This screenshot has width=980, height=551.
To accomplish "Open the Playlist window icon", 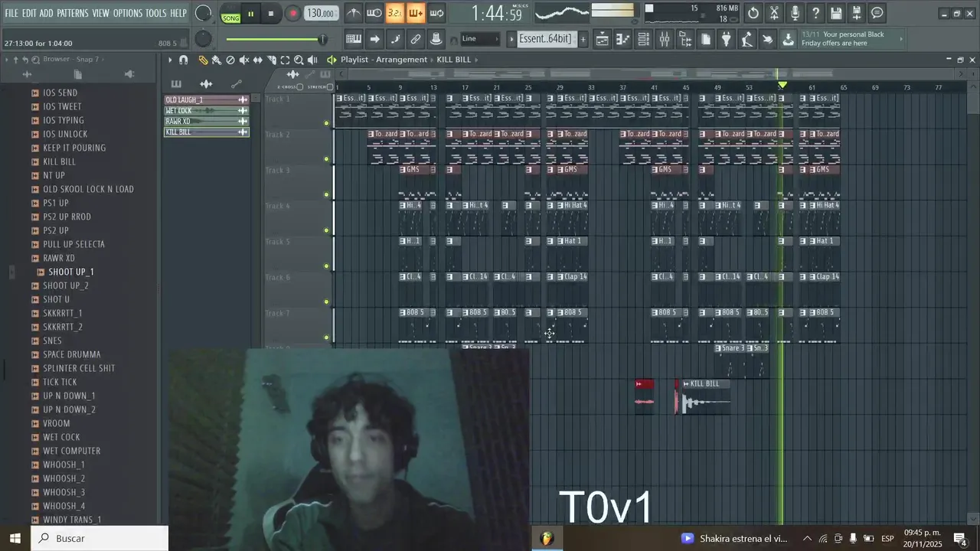I will (603, 39).
